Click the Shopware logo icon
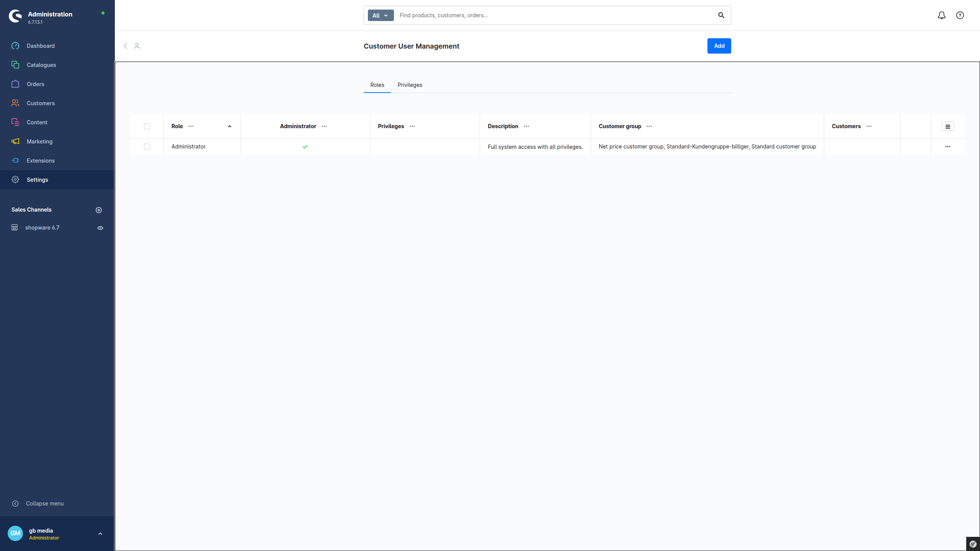The width and height of the screenshot is (980, 551). pos(15,16)
